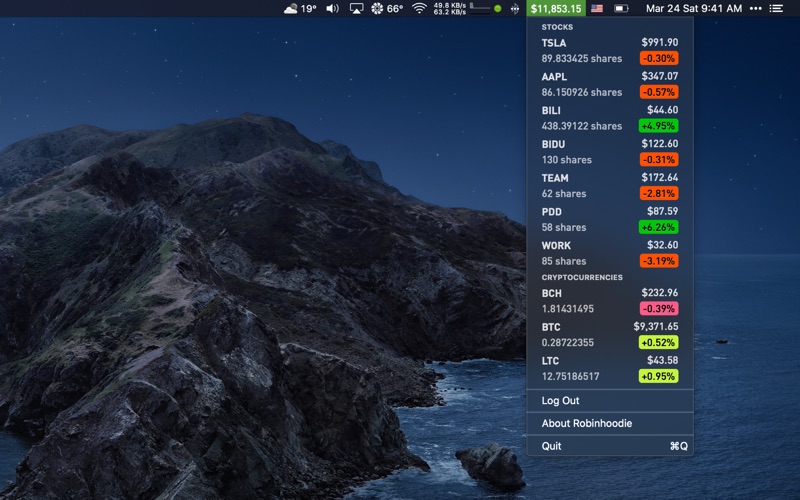Select the BTC cryptocurrency row

(x=610, y=334)
